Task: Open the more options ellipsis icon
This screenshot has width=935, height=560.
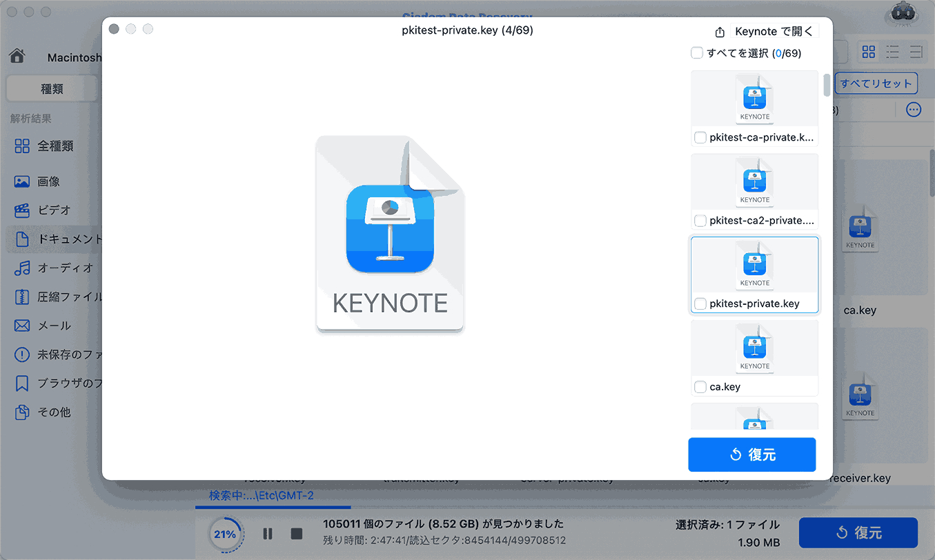Action: click(914, 110)
